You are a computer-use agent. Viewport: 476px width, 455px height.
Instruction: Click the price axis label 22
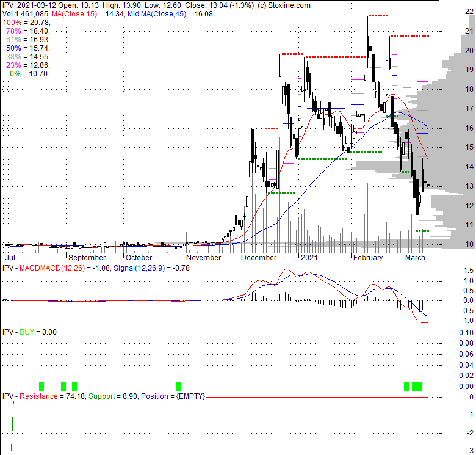click(469, 12)
